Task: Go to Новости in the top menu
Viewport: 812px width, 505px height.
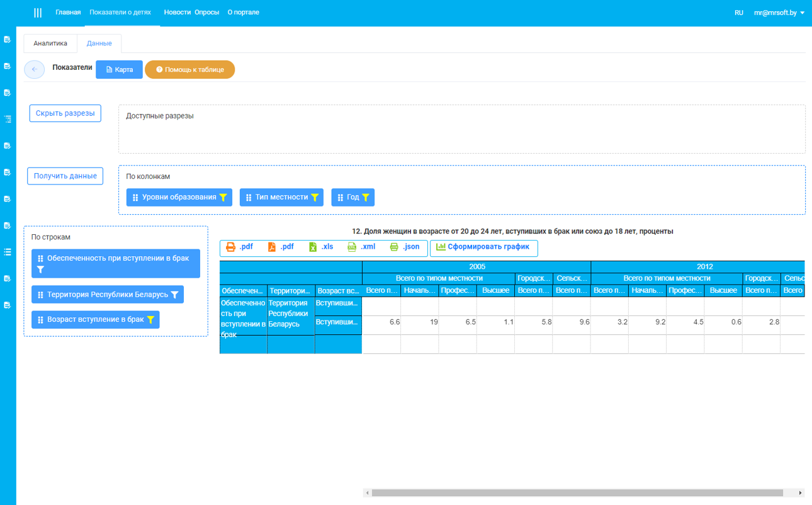Action: click(x=177, y=13)
